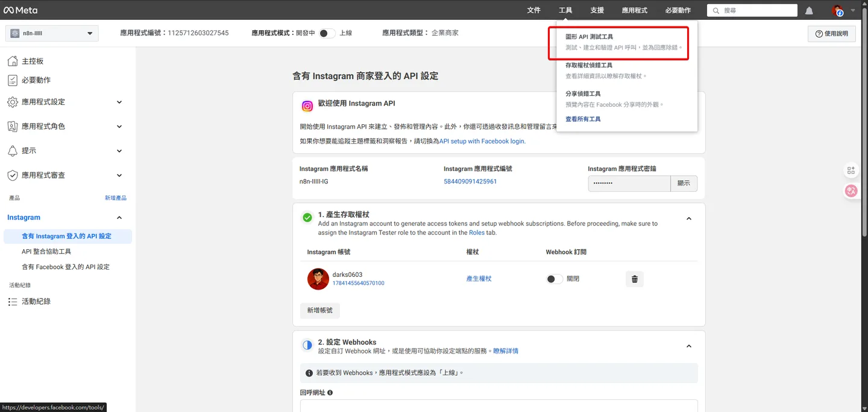This screenshot has height=412, width=868.
Task: Expand the 應用程式審查 section
Action: click(119, 175)
